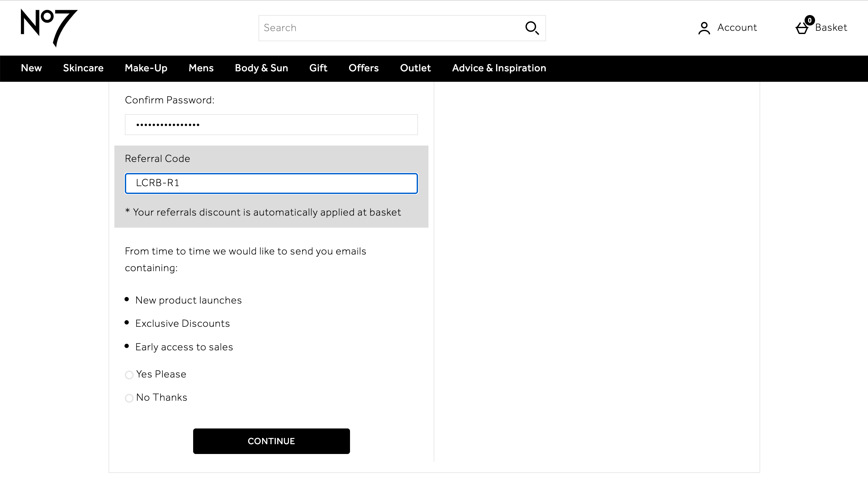The width and height of the screenshot is (868, 488).
Task: Click the Confirm Password input field
Action: pos(271,124)
